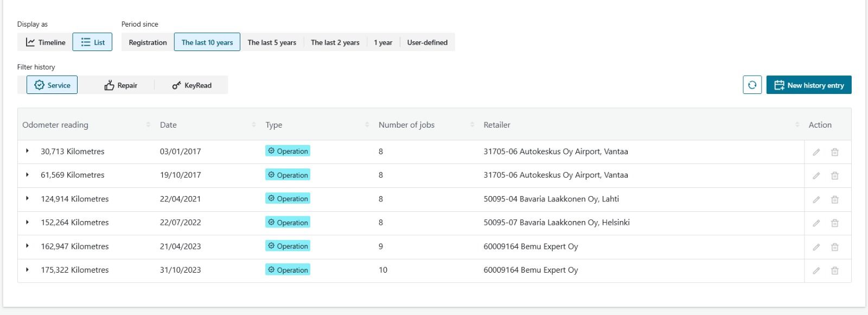Delete the 175,322 Kilometres entry trash icon
This screenshot has width=868, height=315.
tap(835, 270)
